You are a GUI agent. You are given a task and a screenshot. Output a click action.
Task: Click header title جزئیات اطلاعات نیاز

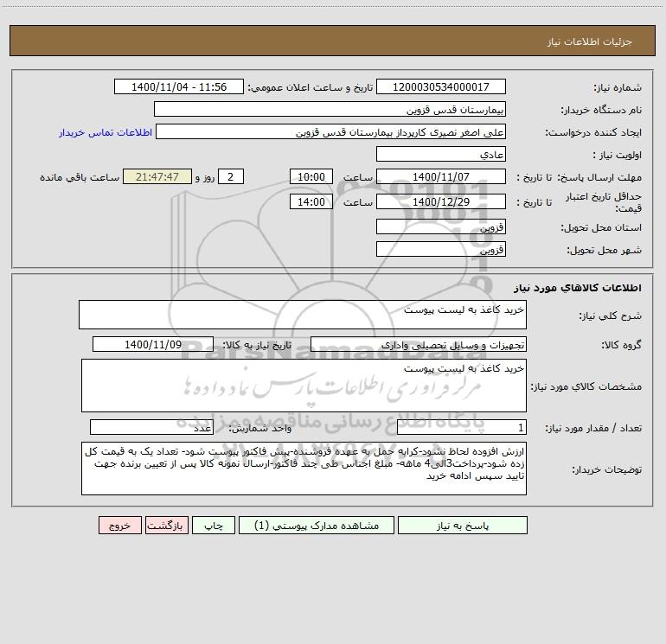point(590,41)
